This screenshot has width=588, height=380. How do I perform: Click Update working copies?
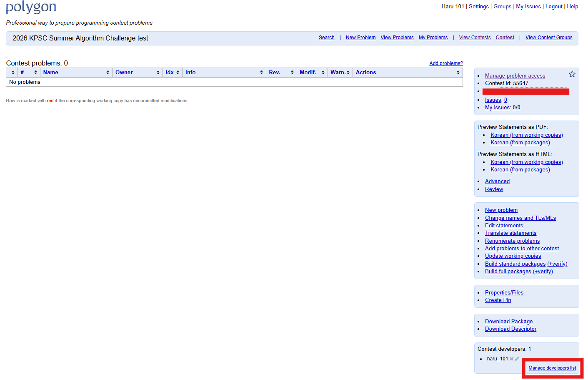pos(513,256)
